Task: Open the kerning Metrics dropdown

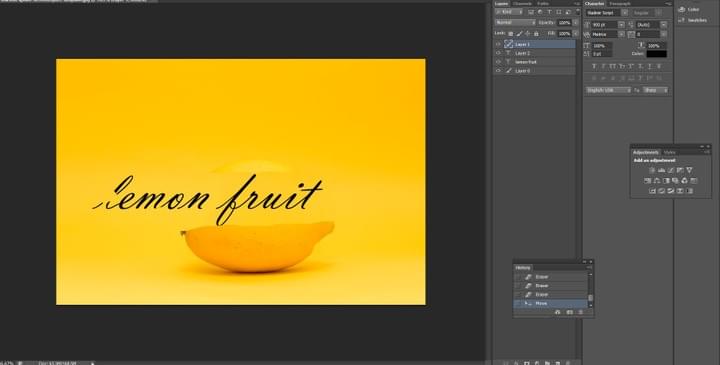Action: click(621, 34)
